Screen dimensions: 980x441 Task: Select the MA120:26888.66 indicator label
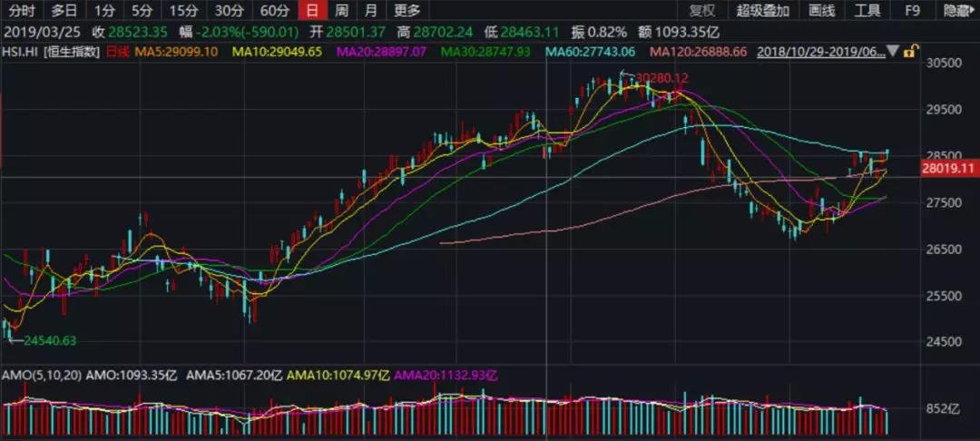[x=698, y=52]
